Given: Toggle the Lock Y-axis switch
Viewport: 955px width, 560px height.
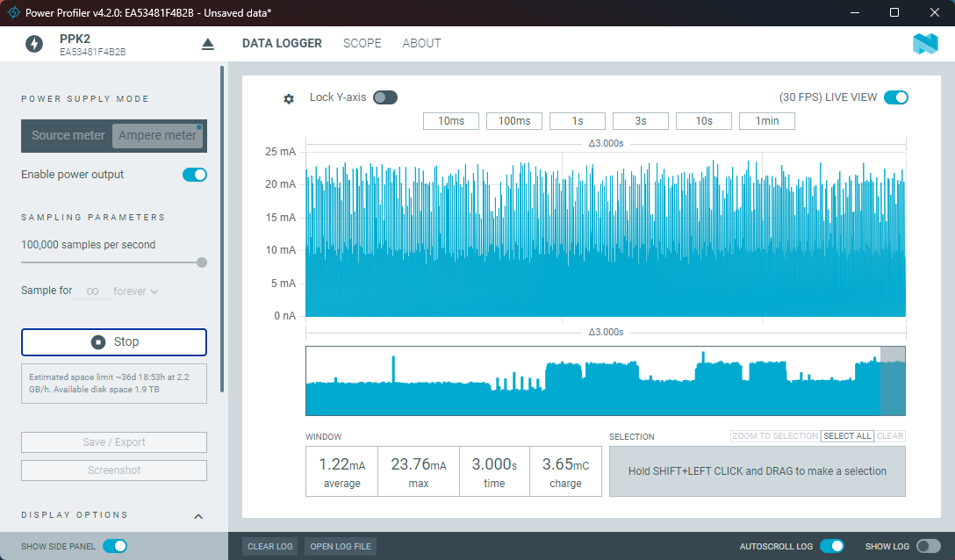Looking at the screenshot, I should coord(384,97).
